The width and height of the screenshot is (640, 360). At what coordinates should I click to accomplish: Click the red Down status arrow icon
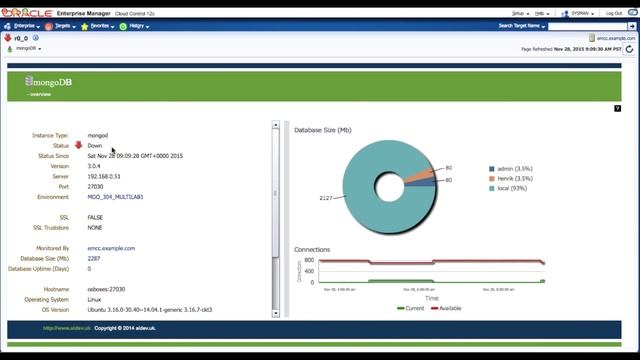pos(78,145)
